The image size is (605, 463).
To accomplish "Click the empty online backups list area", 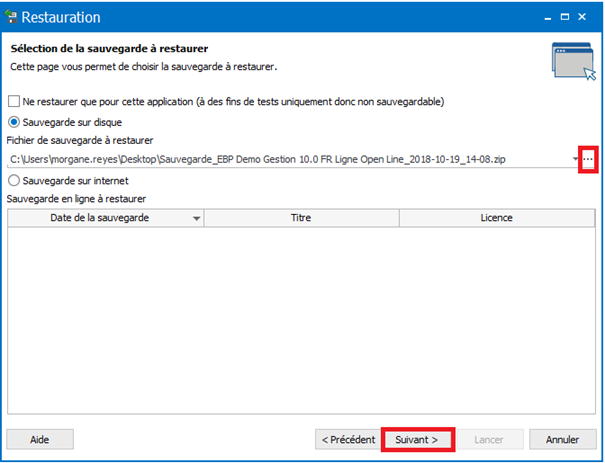I will tap(301, 320).
